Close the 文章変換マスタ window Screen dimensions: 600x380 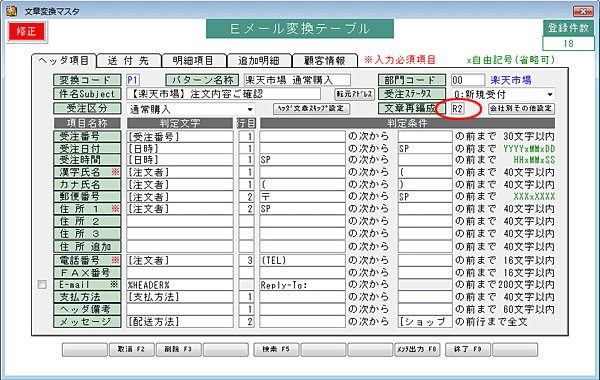click(x=583, y=11)
